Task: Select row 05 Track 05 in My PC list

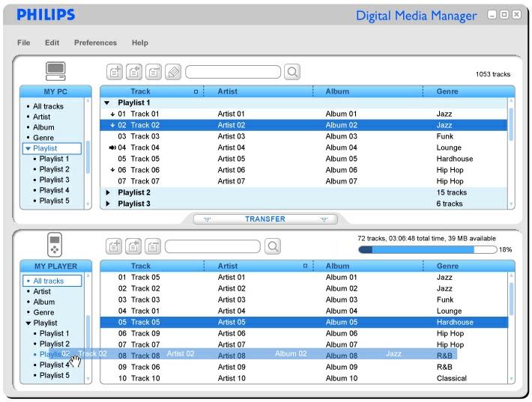Action: coord(303,159)
